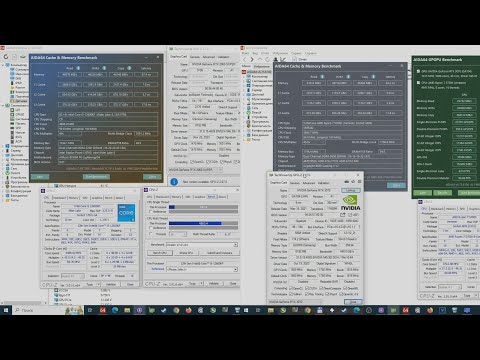Toggle Threads checkbox in CPU-Z Bench

click(151, 234)
